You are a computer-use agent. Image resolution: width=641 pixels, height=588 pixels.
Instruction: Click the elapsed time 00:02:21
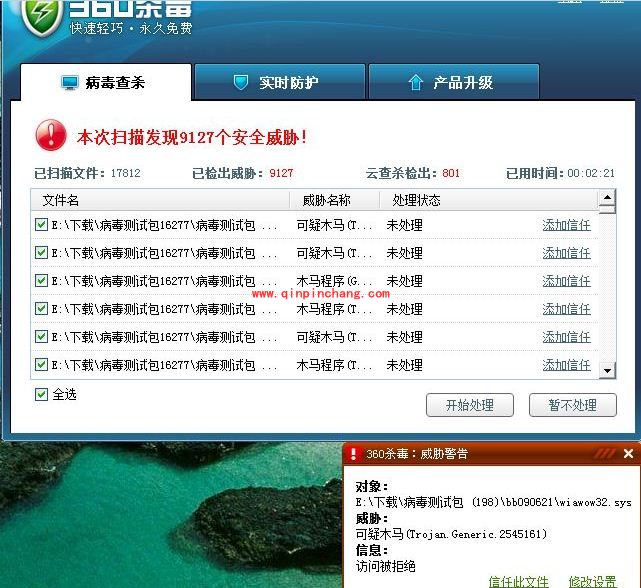[x=591, y=173]
